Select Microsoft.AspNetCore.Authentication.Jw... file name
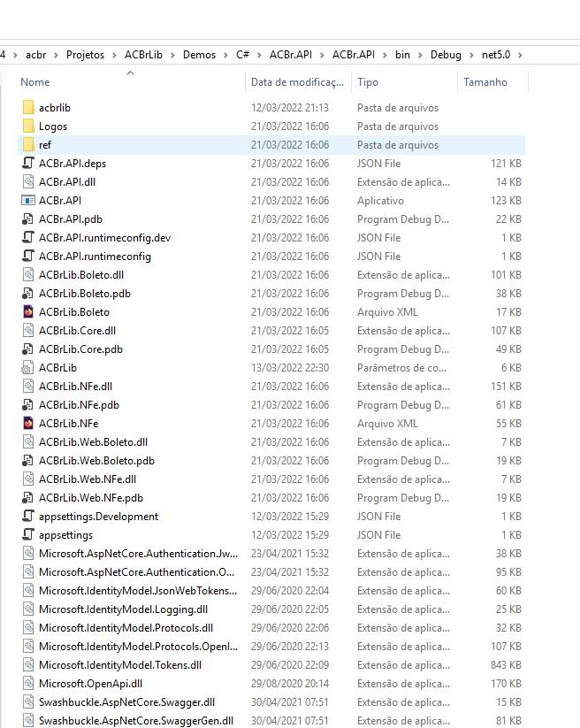The height and width of the screenshot is (728, 580). click(x=138, y=554)
